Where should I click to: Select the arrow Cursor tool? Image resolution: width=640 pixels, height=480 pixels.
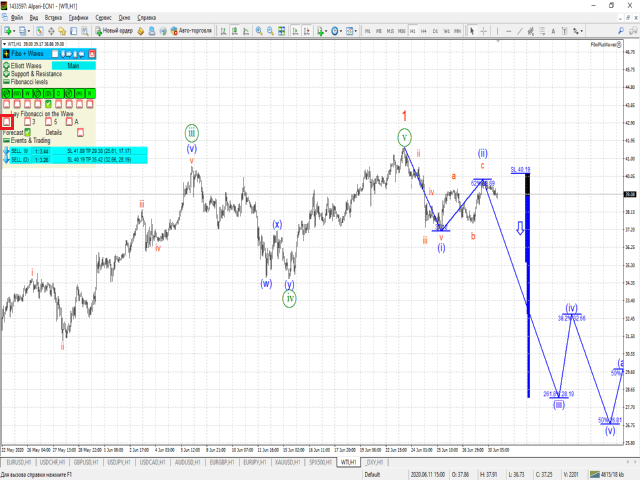coord(472,31)
